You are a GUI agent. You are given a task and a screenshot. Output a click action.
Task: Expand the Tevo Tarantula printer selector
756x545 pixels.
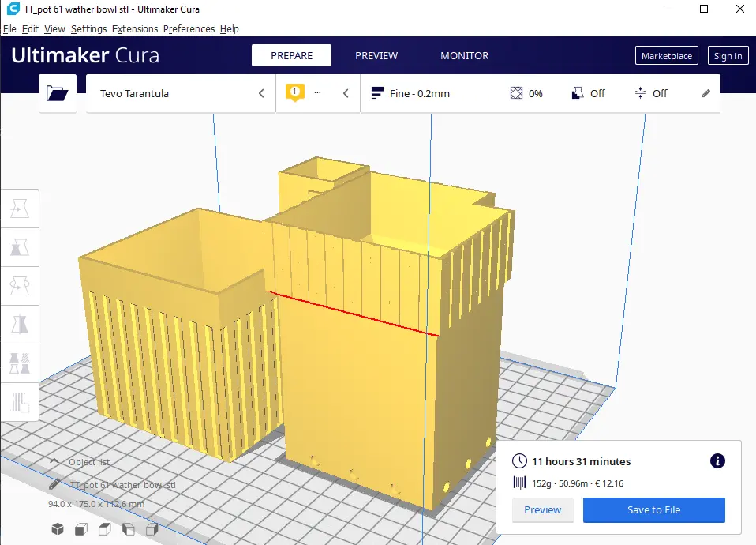click(181, 93)
